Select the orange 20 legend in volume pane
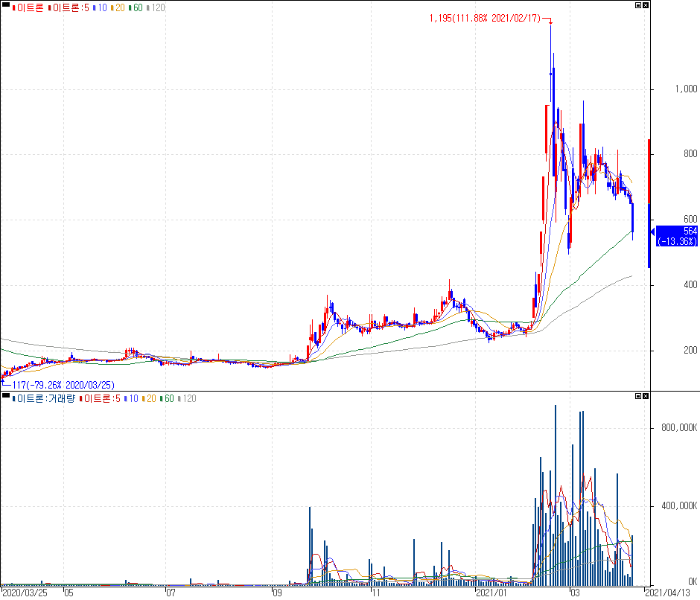The width and height of the screenshot is (700, 600). point(149,398)
